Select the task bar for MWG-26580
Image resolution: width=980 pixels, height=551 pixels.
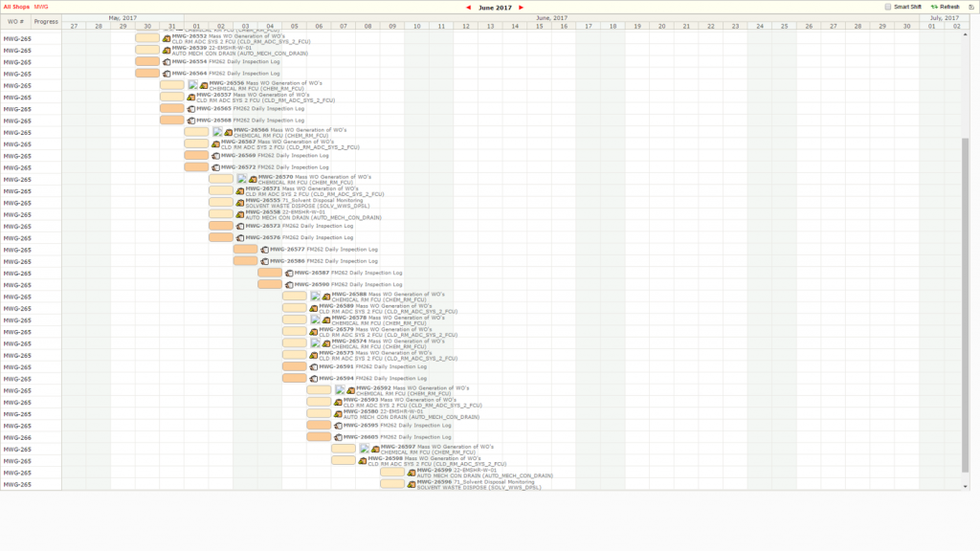[x=319, y=413]
